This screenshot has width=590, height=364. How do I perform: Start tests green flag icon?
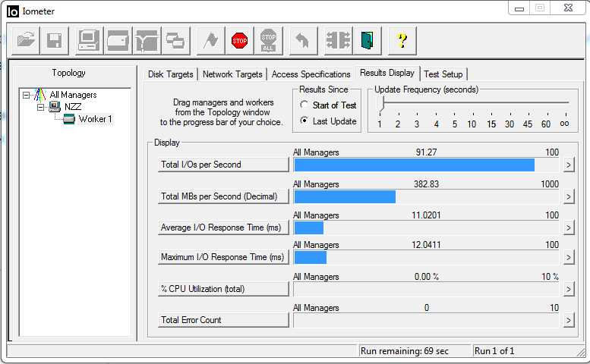click(211, 40)
